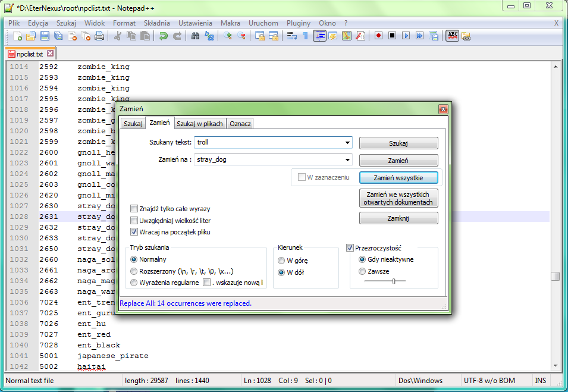Viewport: 568px width, 392px height.
Task: Click the Zamień wszystkie button
Action: tap(398, 178)
